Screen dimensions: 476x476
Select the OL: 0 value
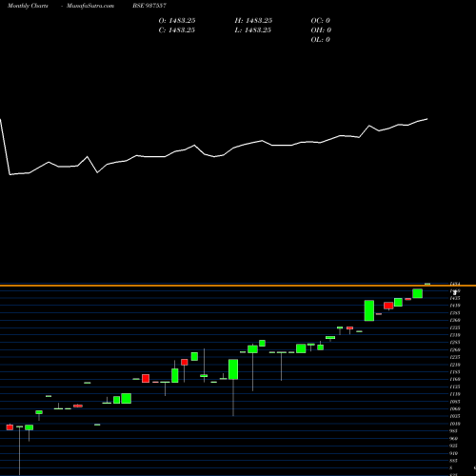[x=321, y=40]
